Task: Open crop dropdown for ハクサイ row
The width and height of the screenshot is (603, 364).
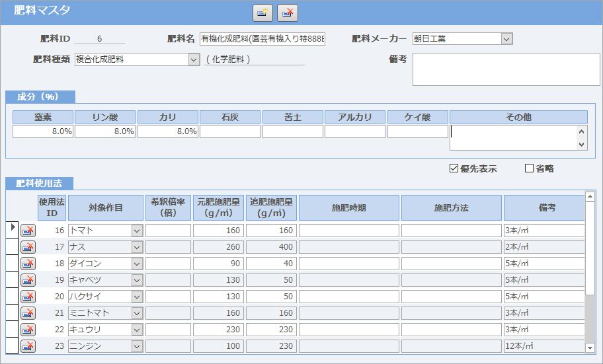Action: coord(137,297)
